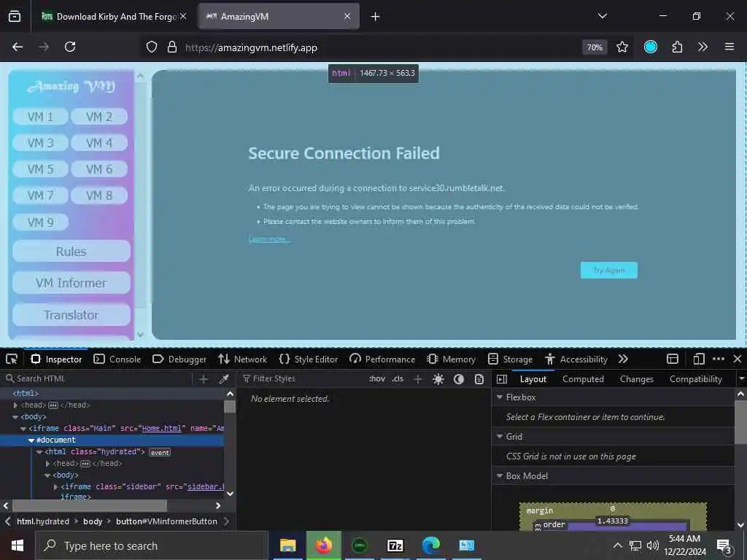
Task: Go forward to the next page
Action: tap(44, 47)
